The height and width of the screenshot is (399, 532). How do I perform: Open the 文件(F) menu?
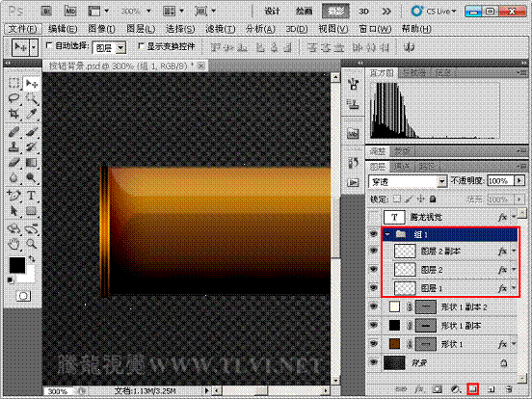(x=23, y=29)
